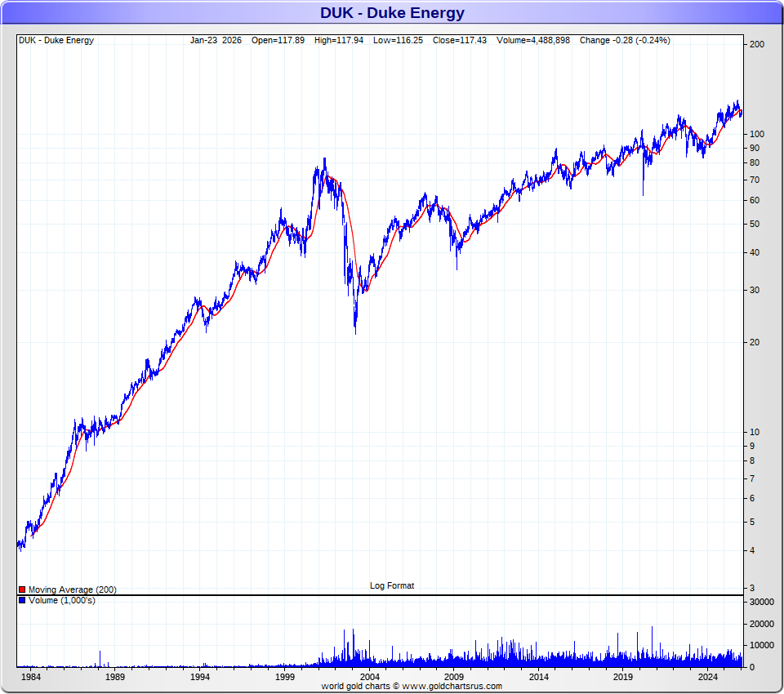Click the Jan-23 2026 date in header
Image resolution: width=784 pixels, height=694 pixels.
pos(216,40)
